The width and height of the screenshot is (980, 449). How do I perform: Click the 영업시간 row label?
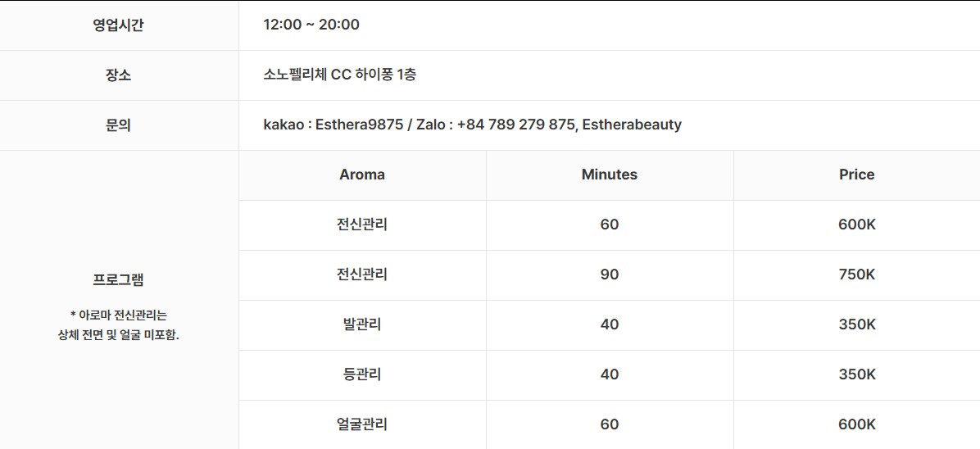click(118, 25)
